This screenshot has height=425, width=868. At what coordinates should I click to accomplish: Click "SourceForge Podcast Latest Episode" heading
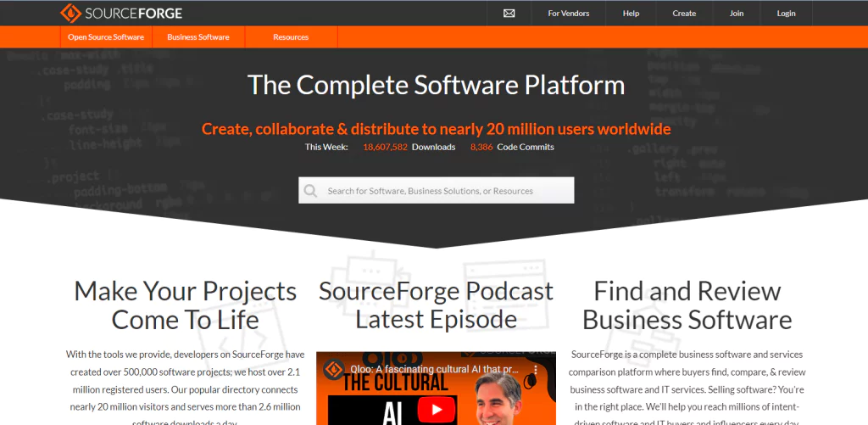pyautogui.click(x=437, y=305)
